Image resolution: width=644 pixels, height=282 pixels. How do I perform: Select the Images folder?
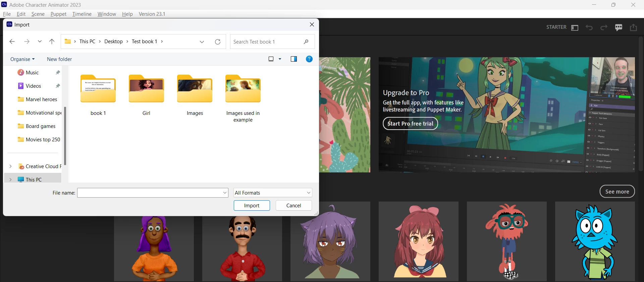[x=195, y=95]
